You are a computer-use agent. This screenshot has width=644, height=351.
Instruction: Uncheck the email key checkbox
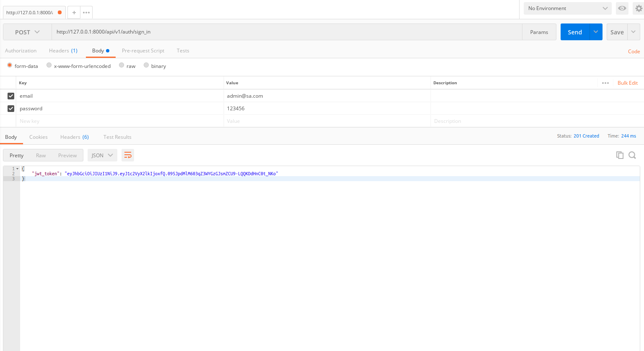[11, 96]
